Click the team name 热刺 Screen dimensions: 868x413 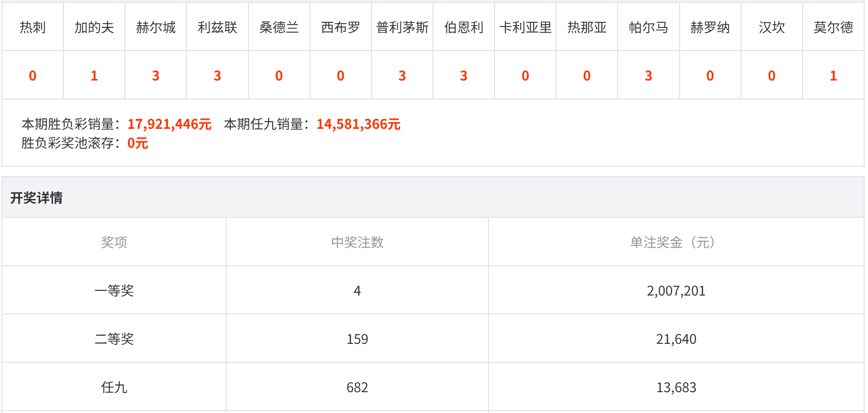coord(33,27)
